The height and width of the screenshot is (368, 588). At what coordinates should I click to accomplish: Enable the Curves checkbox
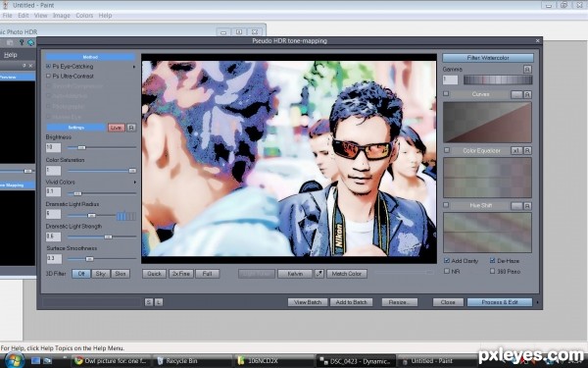446,93
